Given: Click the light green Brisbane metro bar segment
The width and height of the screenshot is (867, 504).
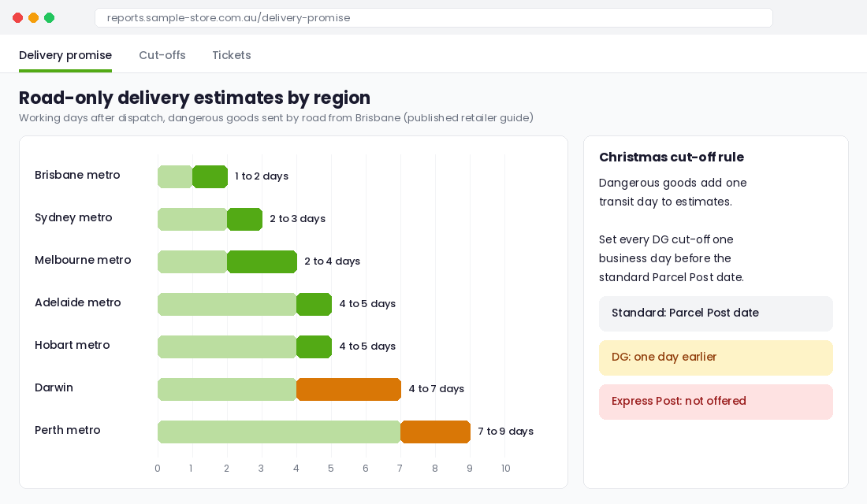Looking at the screenshot, I should click(175, 177).
